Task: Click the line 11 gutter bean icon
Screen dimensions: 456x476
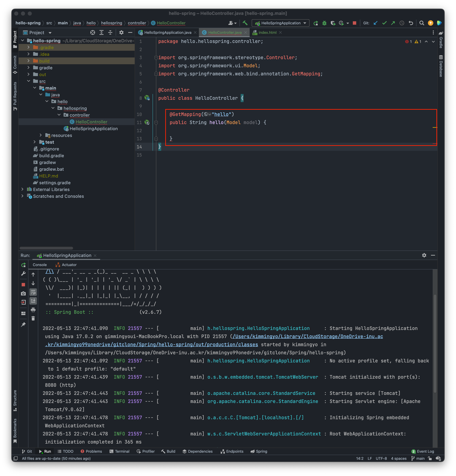Action: point(147,122)
